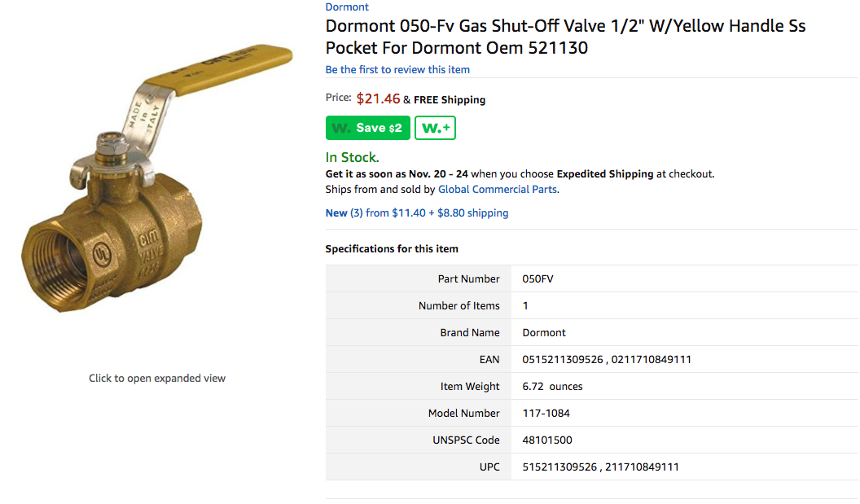Screen dimensions: 860x504
Task: Open the Dormont brand link above title
Action: coord(347,7)
